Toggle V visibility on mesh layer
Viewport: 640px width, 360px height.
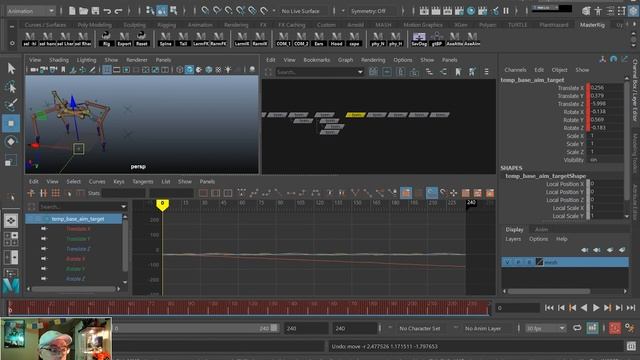tap(507, 262)
